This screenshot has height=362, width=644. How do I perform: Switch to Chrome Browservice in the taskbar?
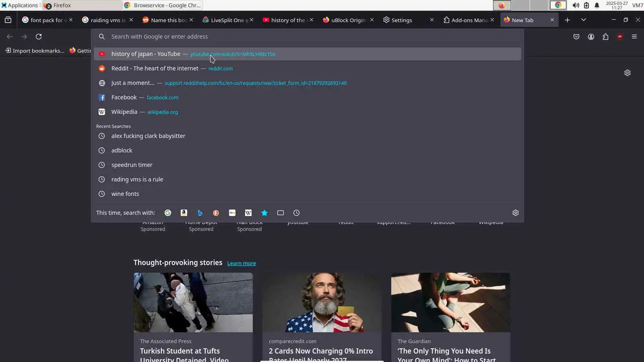click(x=162, y=5)
